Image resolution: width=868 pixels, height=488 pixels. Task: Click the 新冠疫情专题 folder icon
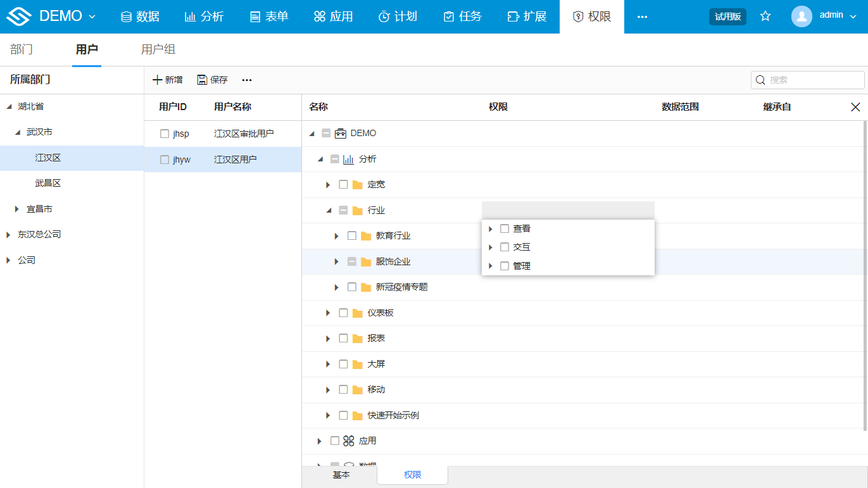pyautogui.click(x=366, y=287)
